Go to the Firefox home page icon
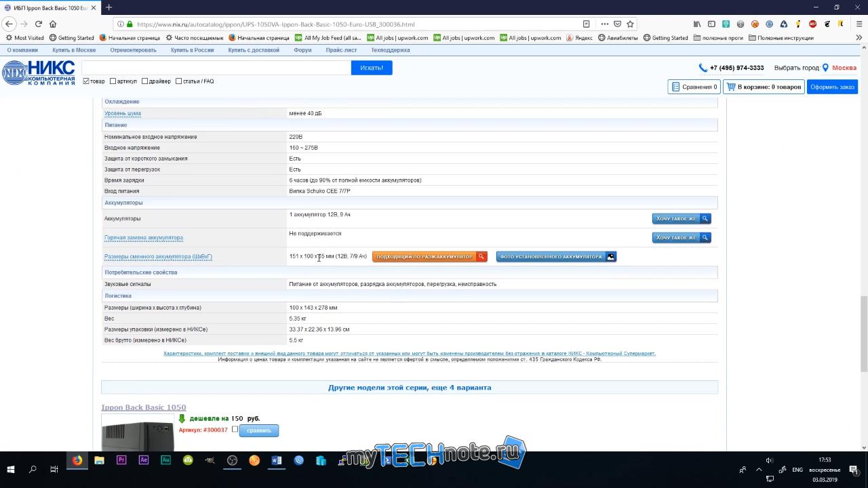This screenshot has width=868, height=488. (53, 24)
